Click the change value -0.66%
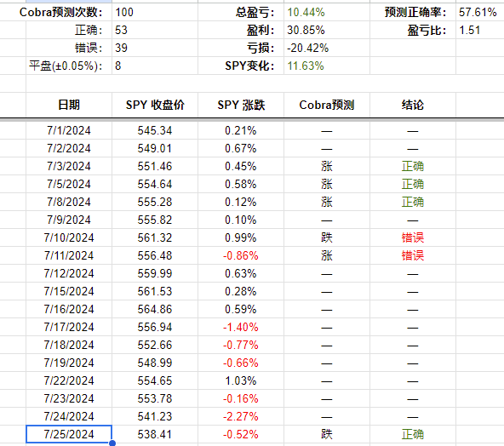The height and width of the screenshot is (446, 504). coord(241,363)
